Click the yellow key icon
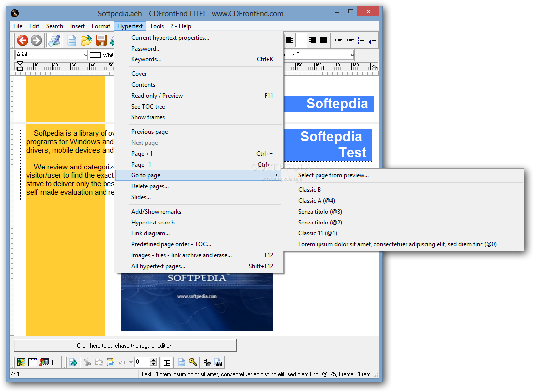This screenshot has width=534, height=392. [193, 362]
